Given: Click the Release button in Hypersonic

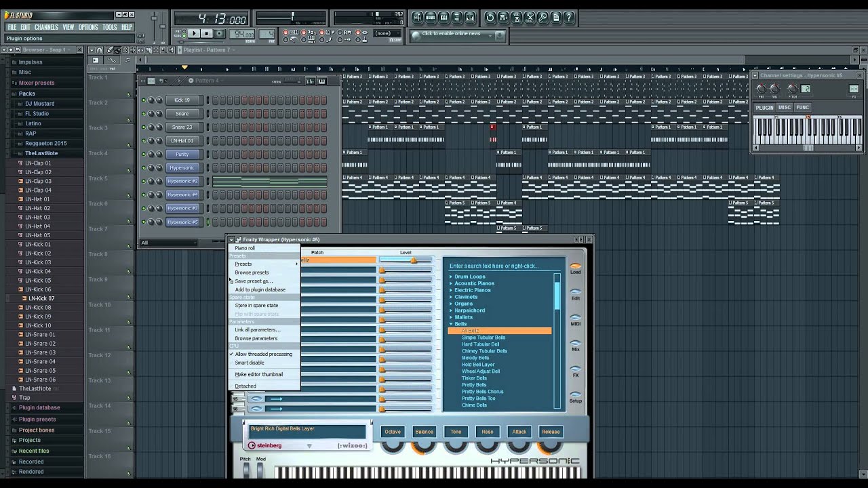Looking at the screenshot, I should pos(551,431).
